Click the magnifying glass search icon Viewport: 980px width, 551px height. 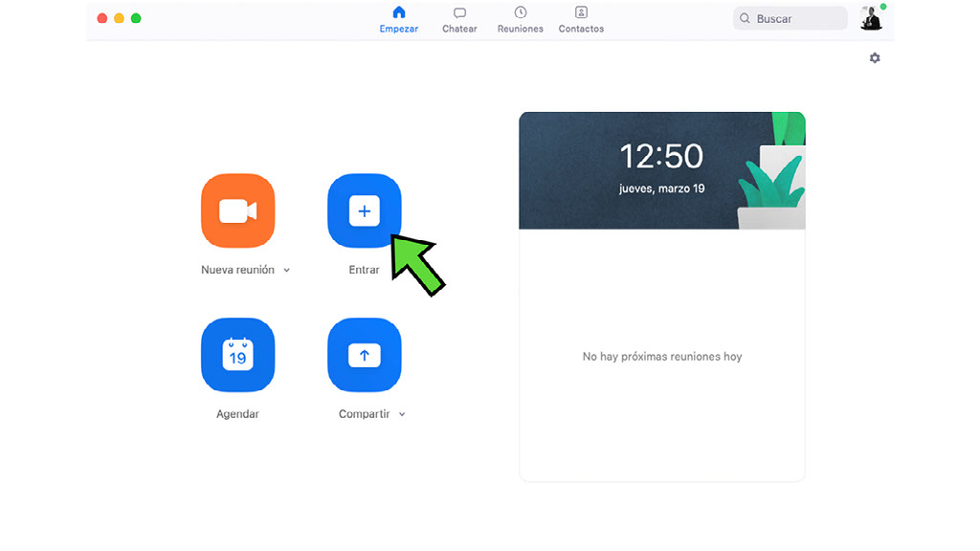click(745, 18)
